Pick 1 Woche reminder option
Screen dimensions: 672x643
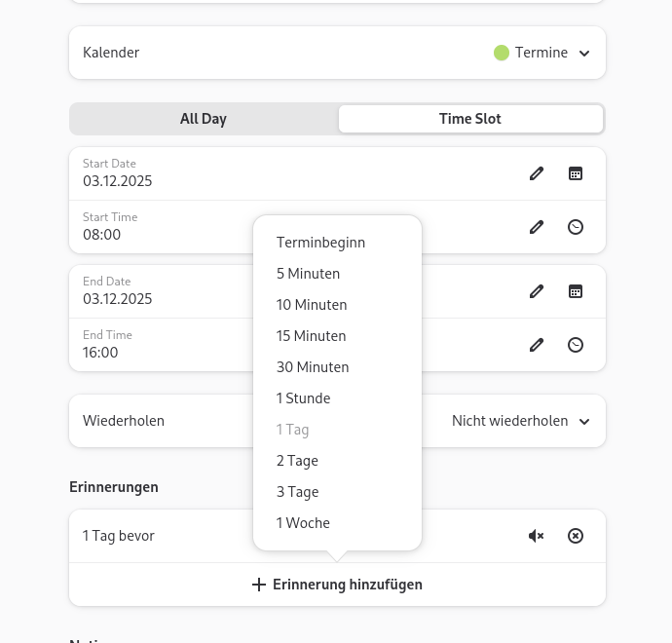tap(303, 523)
